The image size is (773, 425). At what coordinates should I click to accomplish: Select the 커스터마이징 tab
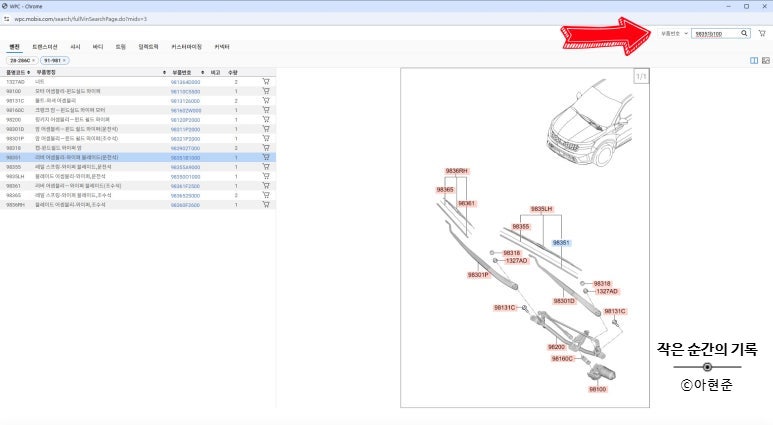[186, 47]
